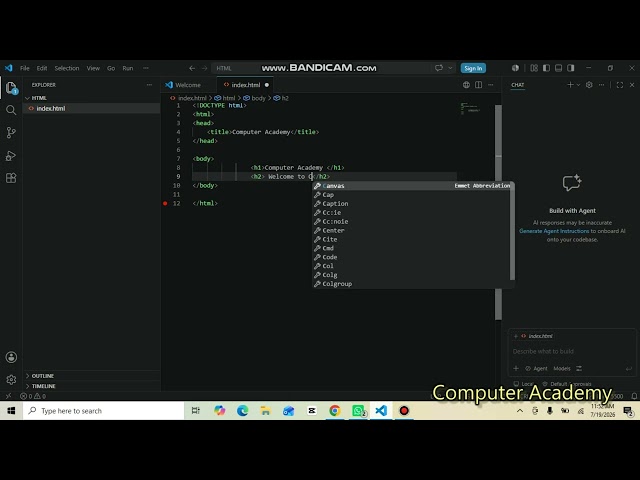Open the menu bar overflow ellipsis
This screenshot has width=640, height=480.
[x=146, y=68]
